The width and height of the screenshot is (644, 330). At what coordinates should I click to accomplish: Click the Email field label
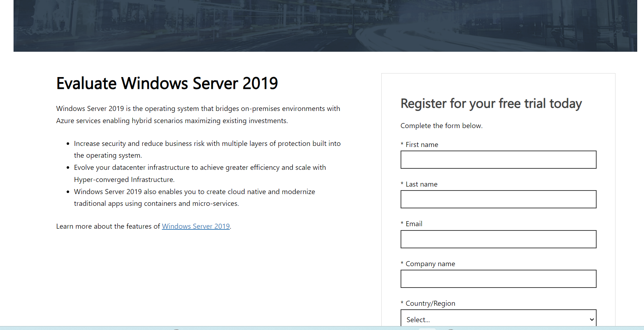412,224
